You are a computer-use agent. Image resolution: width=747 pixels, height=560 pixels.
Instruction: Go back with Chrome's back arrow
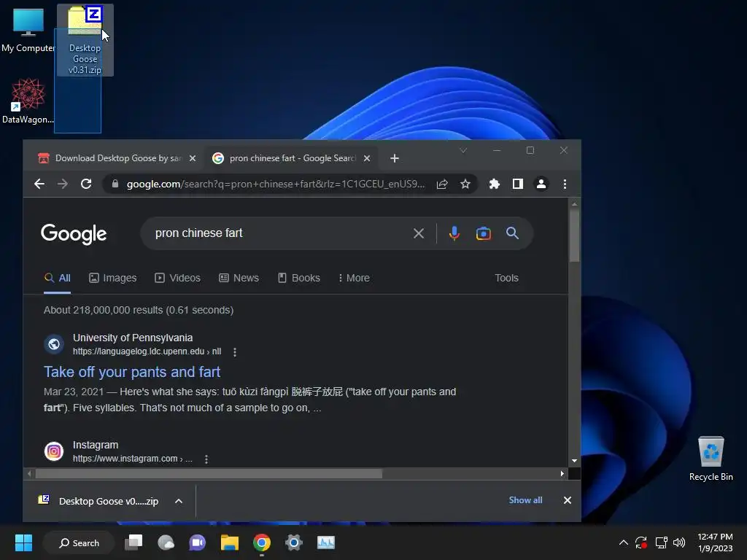[39, 184]
